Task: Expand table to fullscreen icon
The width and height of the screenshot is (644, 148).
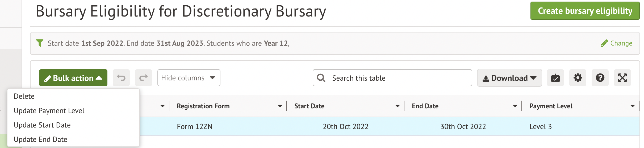Action: pos(622,78)
